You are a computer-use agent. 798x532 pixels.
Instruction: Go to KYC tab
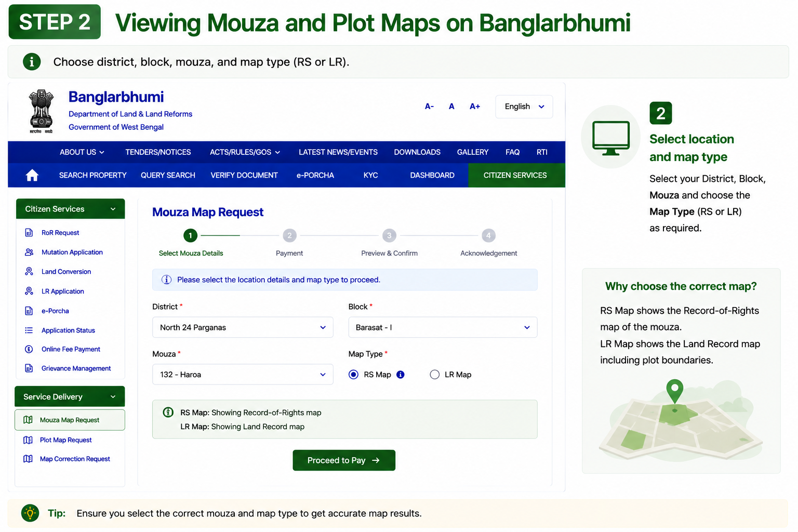[370, 176]
